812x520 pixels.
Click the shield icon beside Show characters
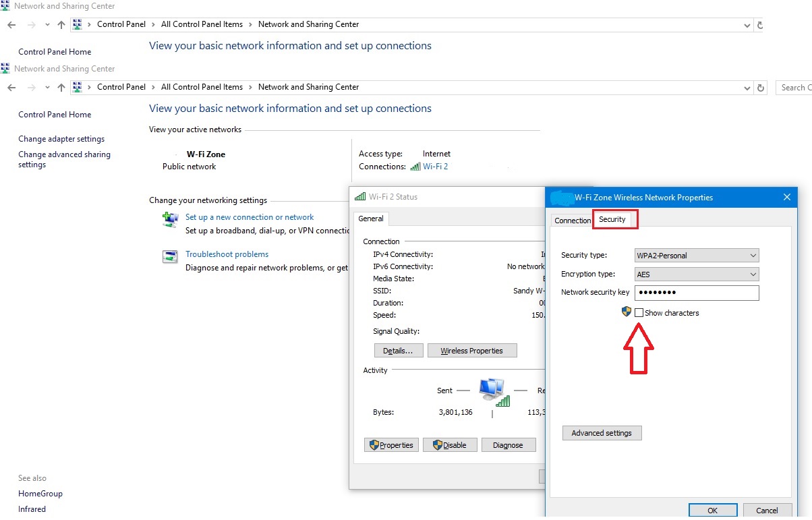point(627,312)
